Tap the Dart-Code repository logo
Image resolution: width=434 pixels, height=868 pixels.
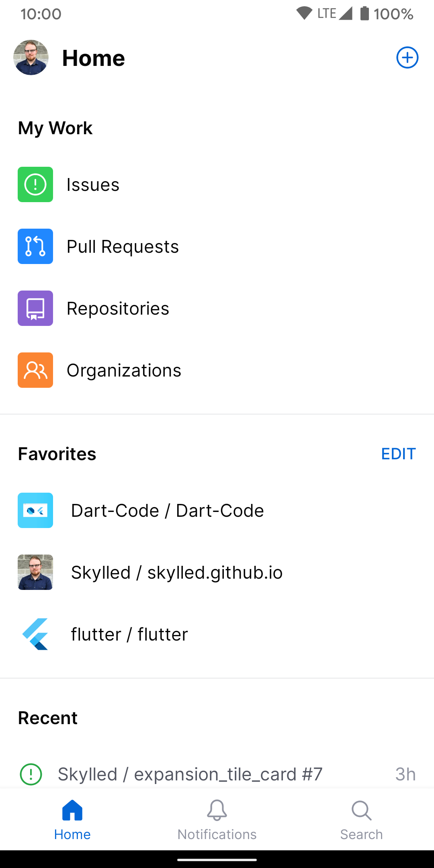(x=35, y=510)
